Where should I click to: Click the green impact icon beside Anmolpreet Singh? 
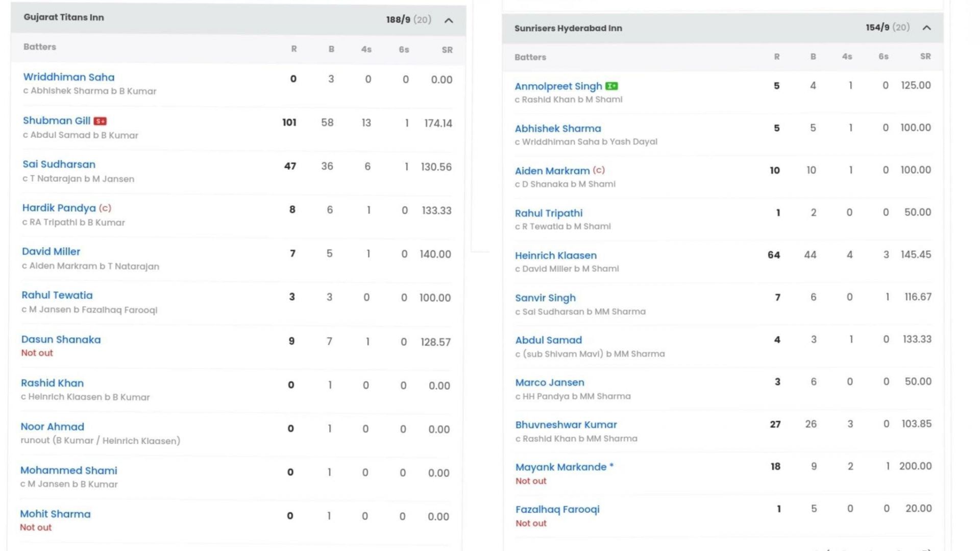611,86
